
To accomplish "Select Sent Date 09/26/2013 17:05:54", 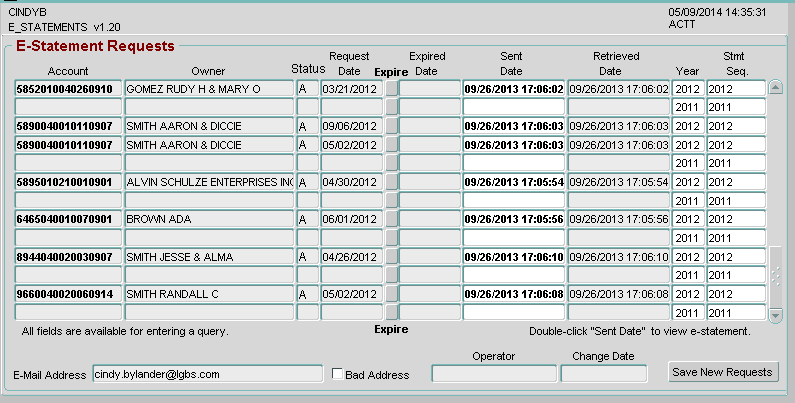I will 513,183.
